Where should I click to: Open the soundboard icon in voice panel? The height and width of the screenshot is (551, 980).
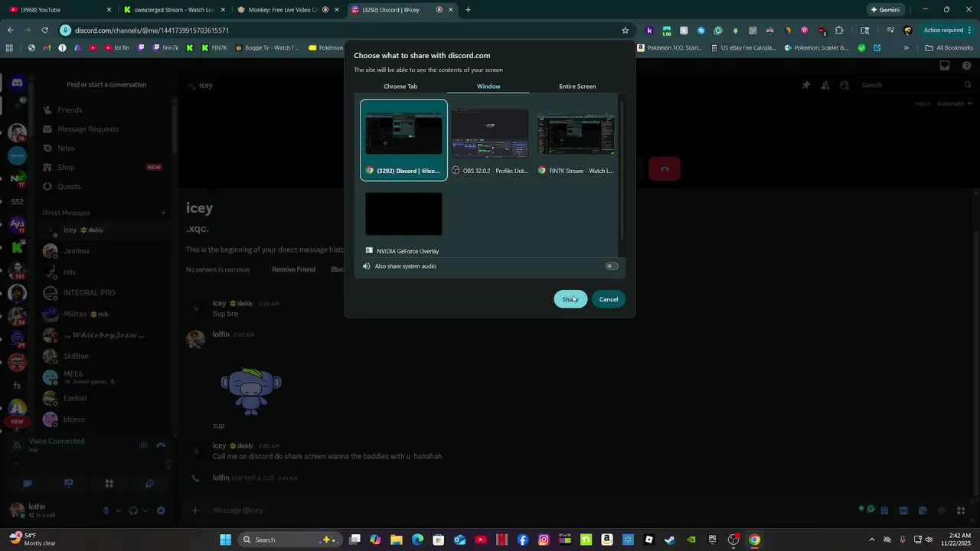pos(149,484)
